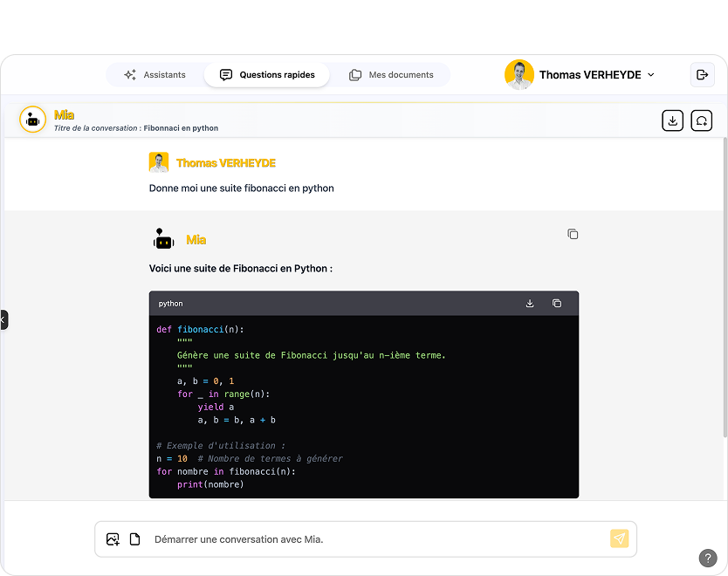
Task: Click the Mia robot avatar in conversation header
Action: (x=33, y=120)
